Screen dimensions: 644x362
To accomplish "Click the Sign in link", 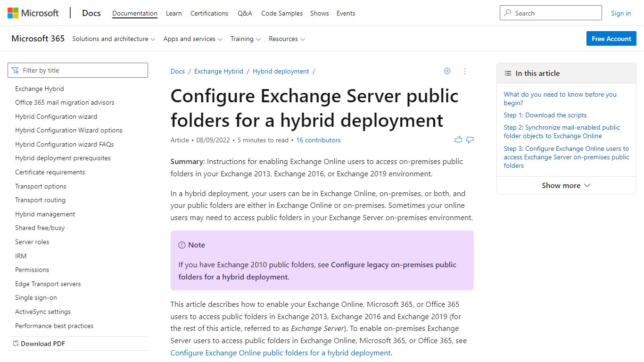I will (x=621, y=13).
